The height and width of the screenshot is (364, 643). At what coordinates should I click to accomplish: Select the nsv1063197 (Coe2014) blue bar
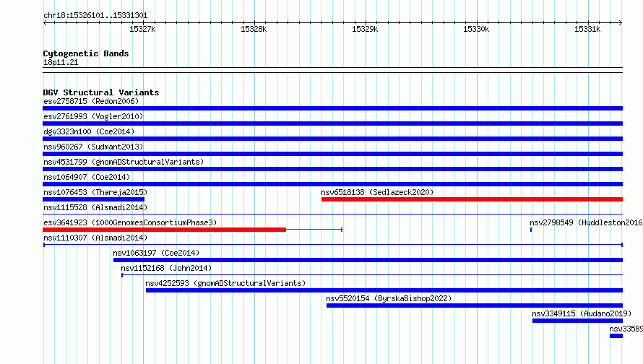coord(368,260)
